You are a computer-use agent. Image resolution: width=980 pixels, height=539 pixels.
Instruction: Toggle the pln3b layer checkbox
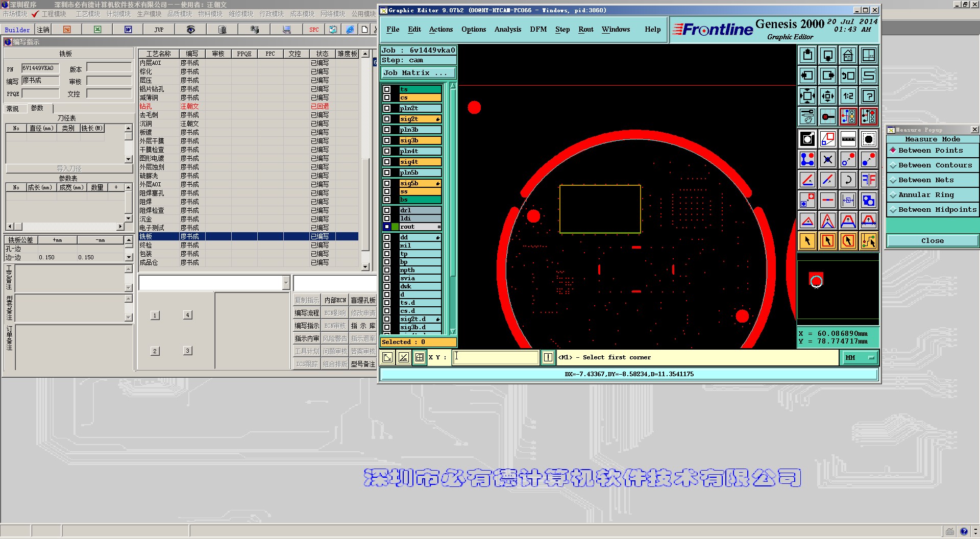387,130
